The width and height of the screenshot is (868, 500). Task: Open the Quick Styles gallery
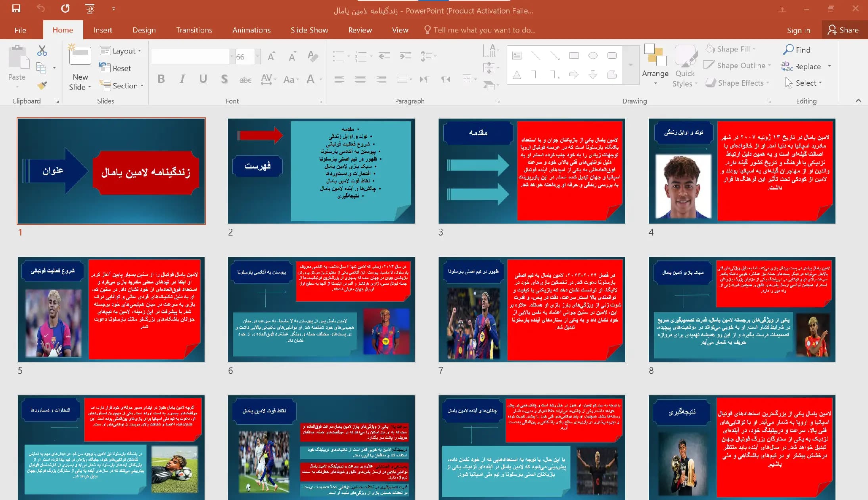click(x=685, y=66)
